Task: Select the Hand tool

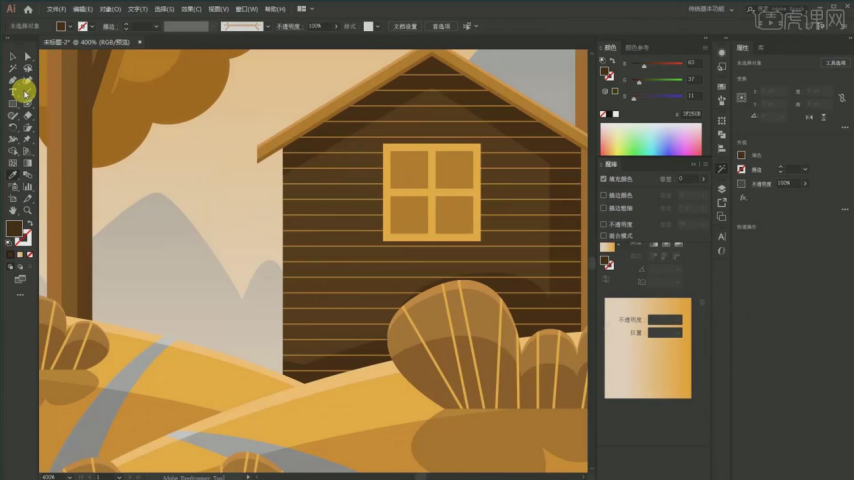Action: click(x=12, y=210)
